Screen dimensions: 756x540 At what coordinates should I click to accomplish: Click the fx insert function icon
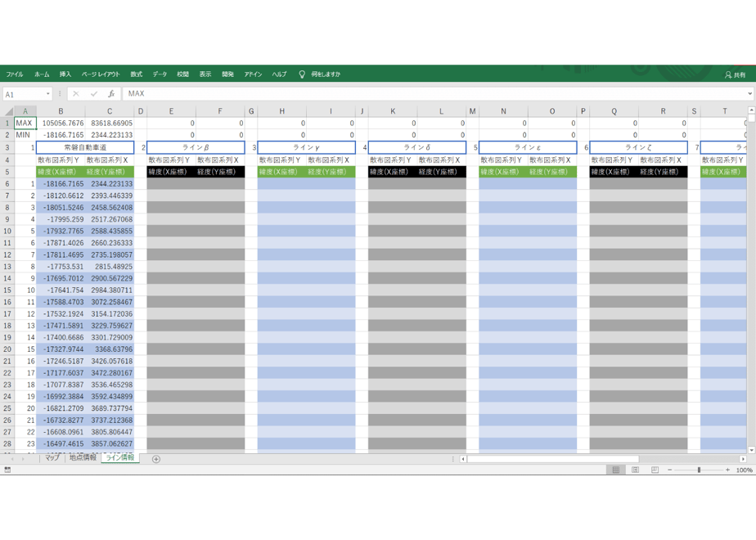[x=111, y=94]
